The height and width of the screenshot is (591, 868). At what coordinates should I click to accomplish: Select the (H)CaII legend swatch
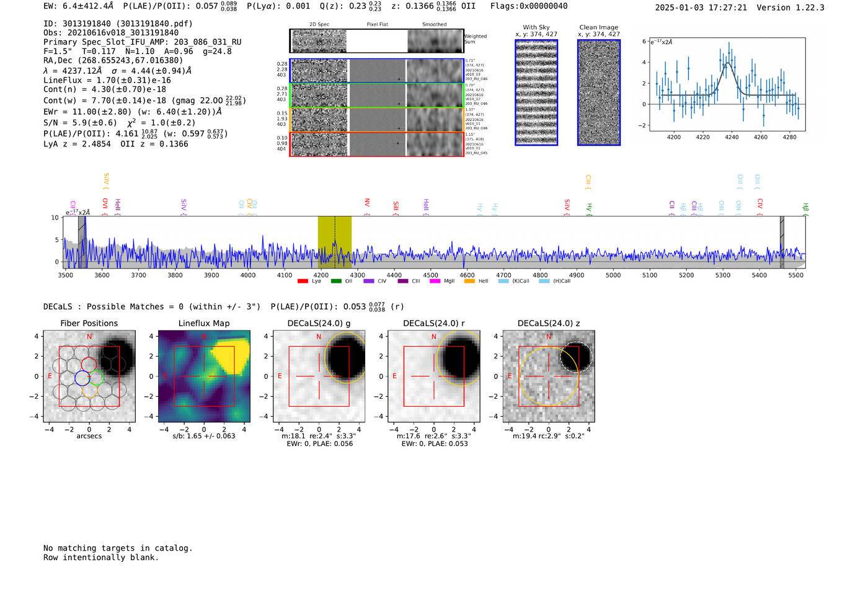point(544,281)
